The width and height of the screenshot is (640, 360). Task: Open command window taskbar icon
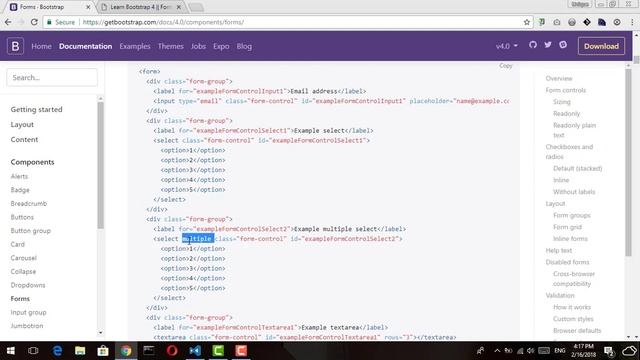[149, 351]
